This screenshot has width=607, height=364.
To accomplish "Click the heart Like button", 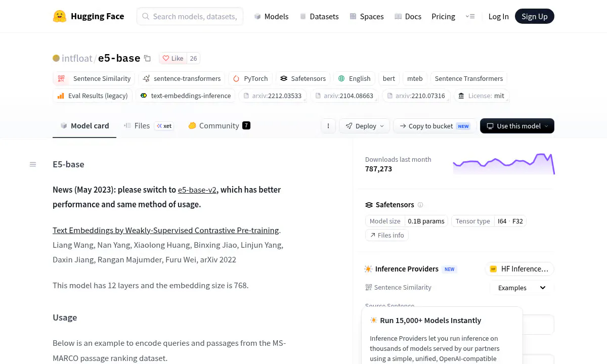I will (173, 58).
